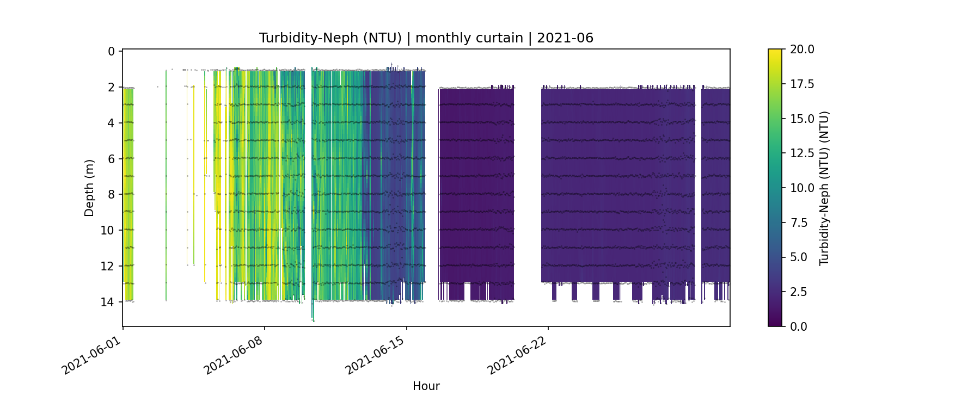Click the 0 tick on depth axis
Screen dimensions: 980x408
coord(111,52)
